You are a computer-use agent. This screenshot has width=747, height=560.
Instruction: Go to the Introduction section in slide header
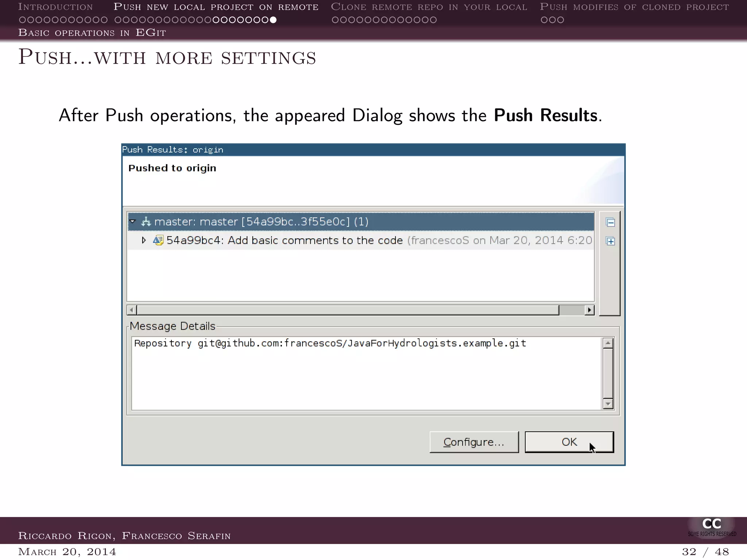55,7
